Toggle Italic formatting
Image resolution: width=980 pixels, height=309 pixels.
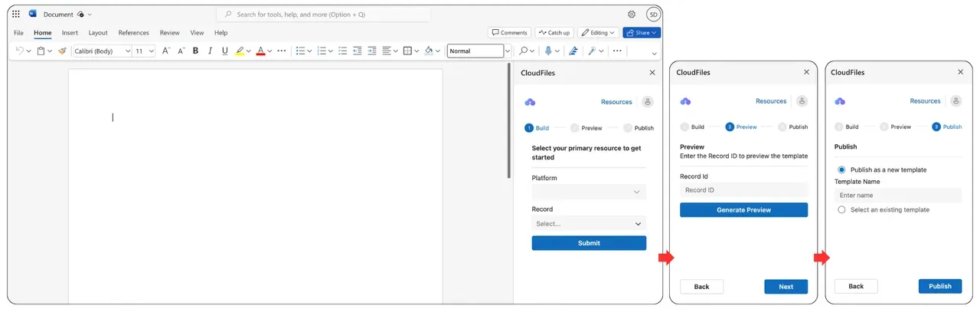[211, 51]
